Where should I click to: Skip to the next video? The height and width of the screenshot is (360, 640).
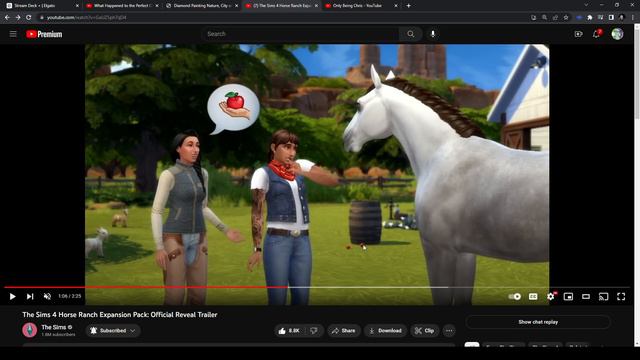(30, 296)
